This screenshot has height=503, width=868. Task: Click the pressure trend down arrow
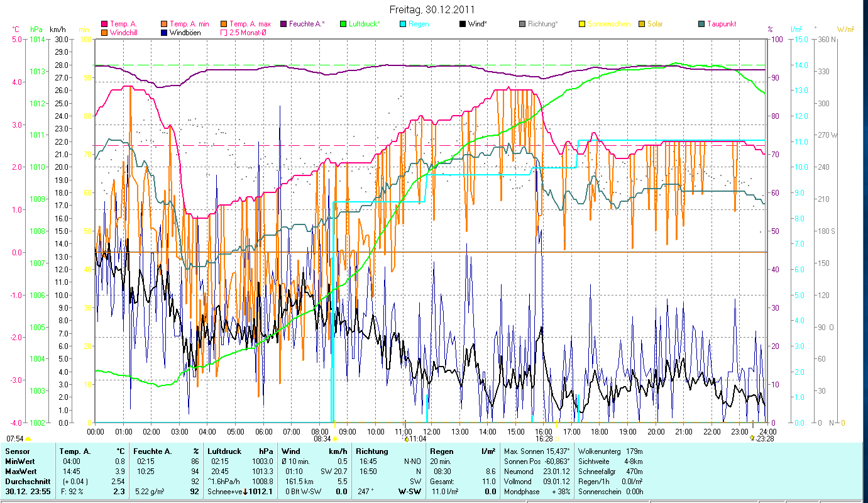(245, 491)
